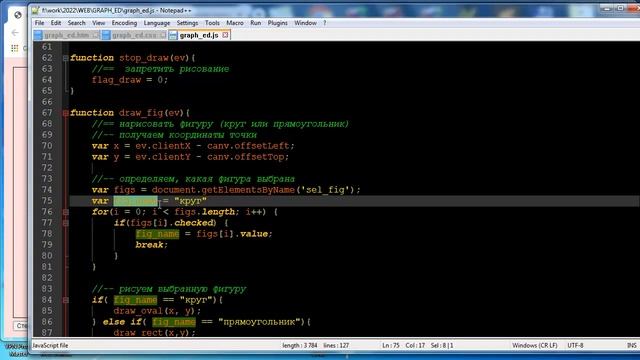Click 'JavaScript file' in status bar

(x=50, y=345)
